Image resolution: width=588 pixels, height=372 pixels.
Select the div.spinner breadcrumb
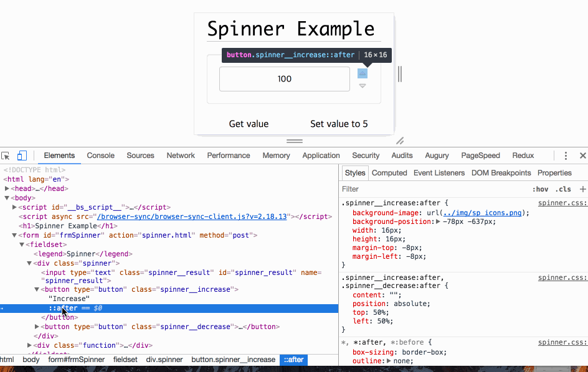coord(164,360)
